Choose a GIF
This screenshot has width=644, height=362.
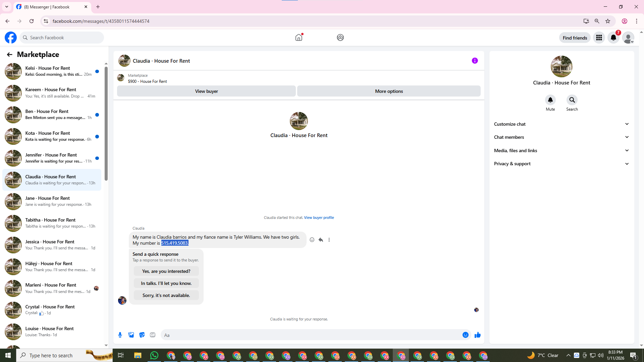coord(153,335)
